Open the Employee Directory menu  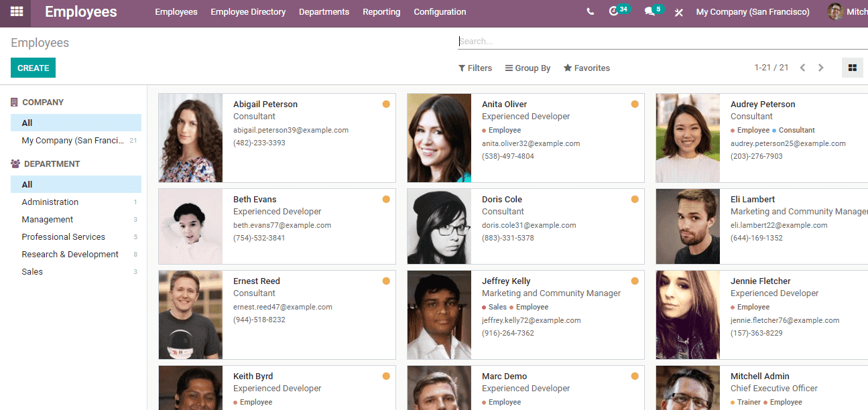(248, 12)
